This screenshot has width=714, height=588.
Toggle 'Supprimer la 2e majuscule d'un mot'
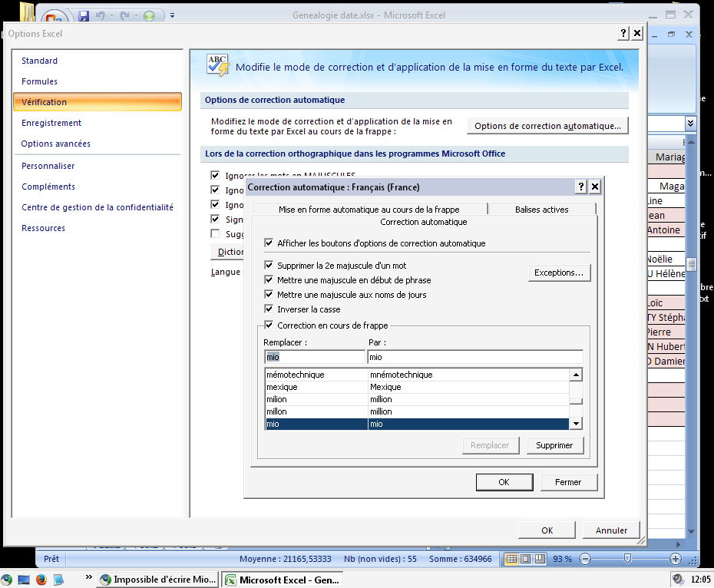pyautogui.click(x=269, y=265)
